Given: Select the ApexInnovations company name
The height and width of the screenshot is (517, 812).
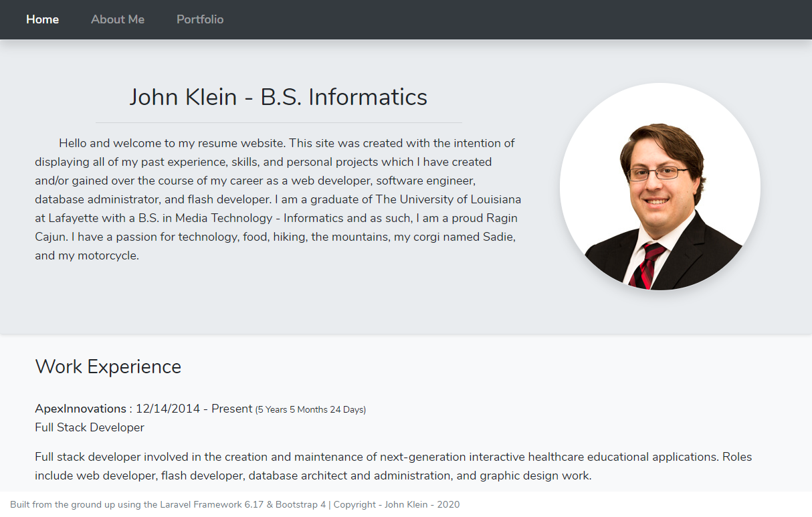Looking at the screenshot, I should (80, 409).
